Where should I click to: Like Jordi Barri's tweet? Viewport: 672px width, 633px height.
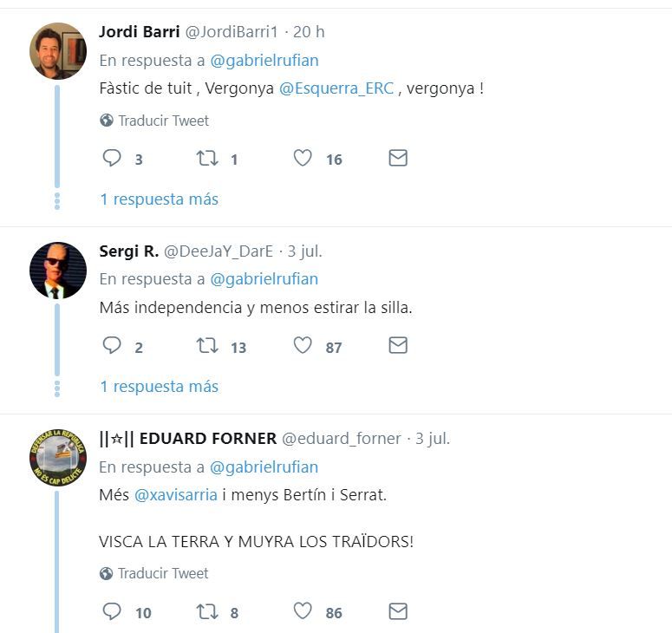(x=302, y=158)
